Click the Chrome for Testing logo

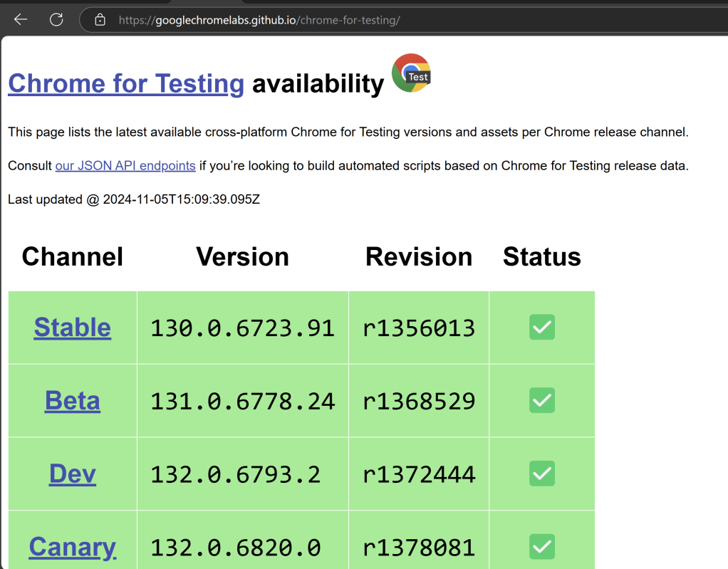411,73
